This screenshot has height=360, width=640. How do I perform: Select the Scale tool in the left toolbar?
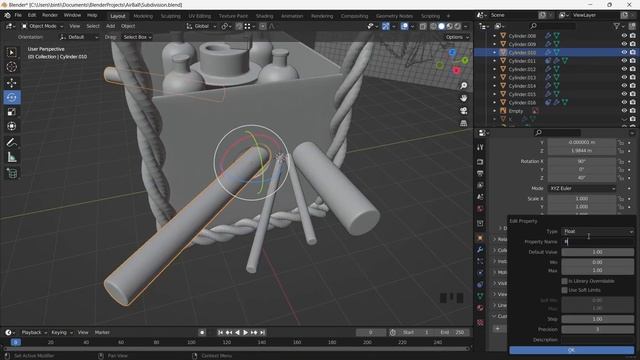(x=11, y=112)
